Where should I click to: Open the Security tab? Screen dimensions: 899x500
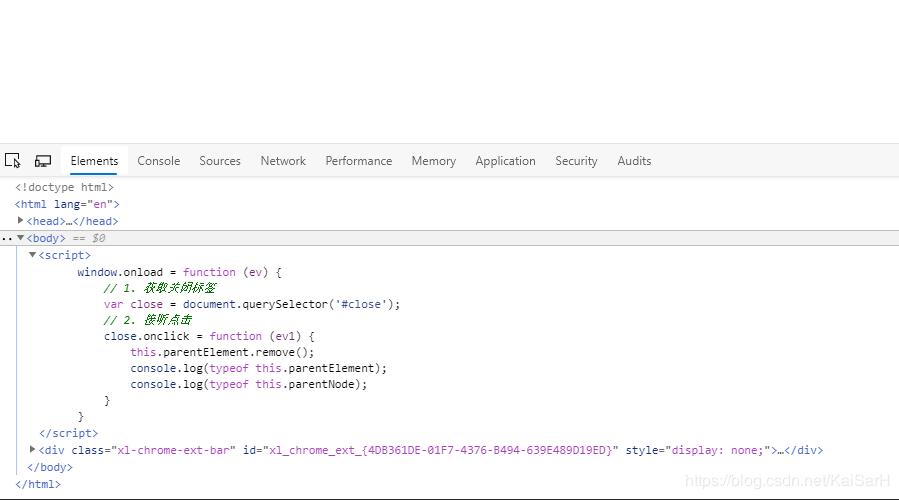coord(576,161)
